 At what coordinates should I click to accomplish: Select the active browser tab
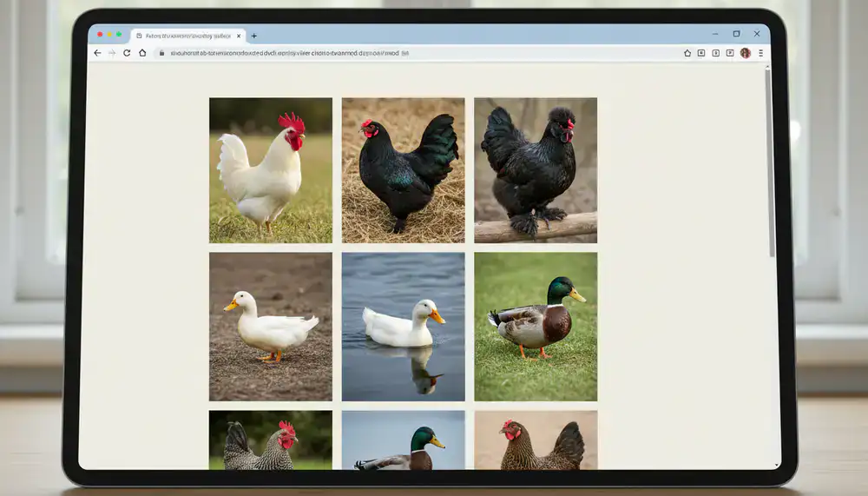(x=188, y=36)
